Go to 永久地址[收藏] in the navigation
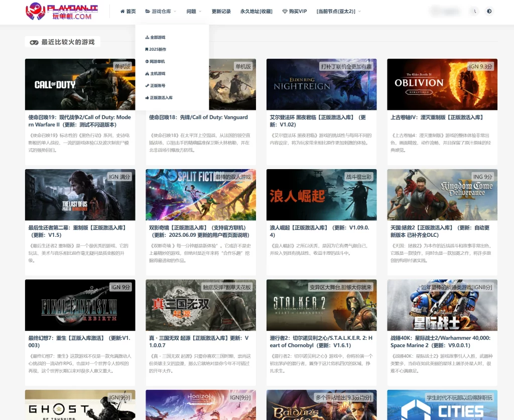The width and height of the screenshot is (514, 420). 256,12
